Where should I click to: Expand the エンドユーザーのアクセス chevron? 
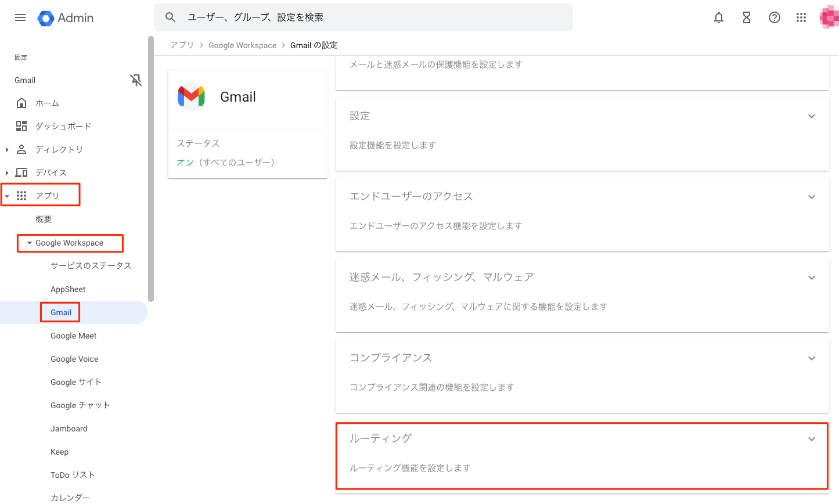pyautogui.click(x=812, y=197)
